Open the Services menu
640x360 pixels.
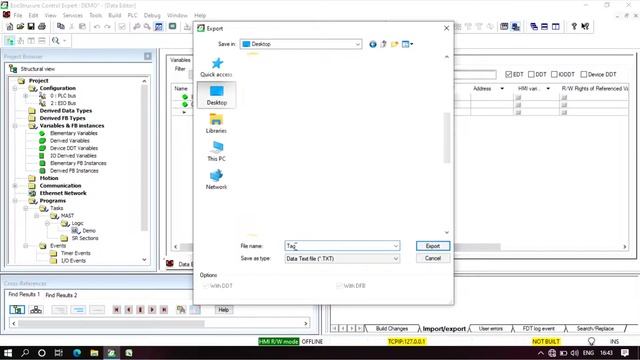73,16
